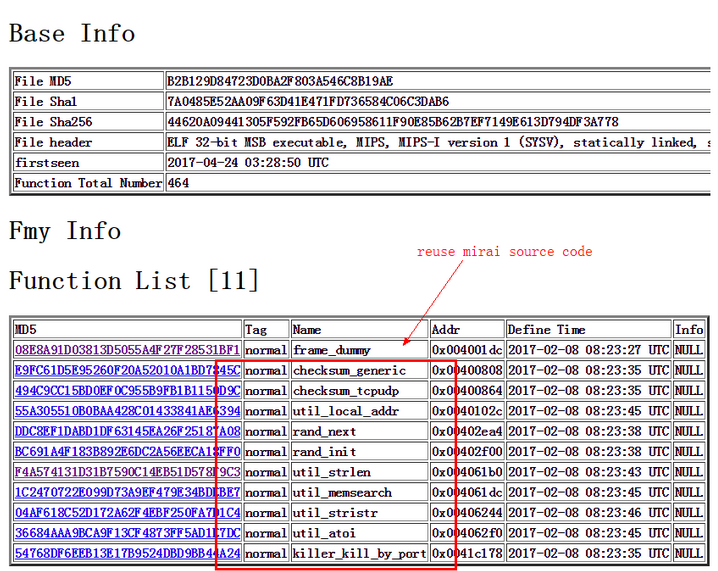Click the File Sha1 hash value

click(308, 102)
